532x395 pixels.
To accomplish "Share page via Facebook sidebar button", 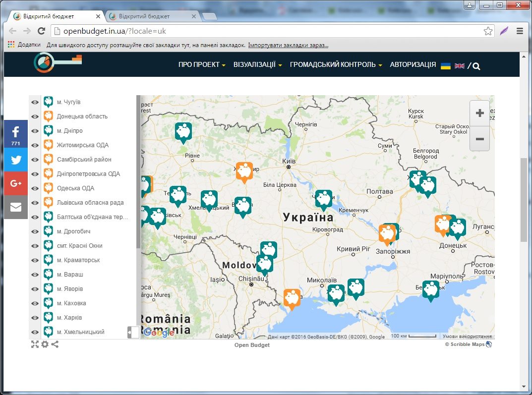I will coord(15,134).
